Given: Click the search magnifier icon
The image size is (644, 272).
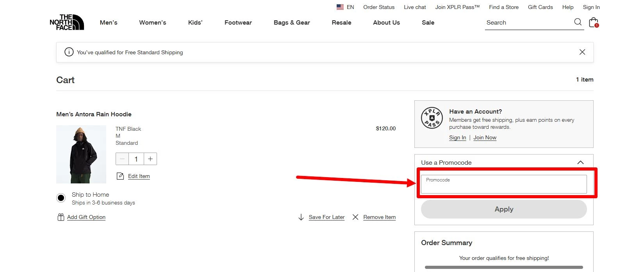Looking at the screenshot, I should (578, 22).
